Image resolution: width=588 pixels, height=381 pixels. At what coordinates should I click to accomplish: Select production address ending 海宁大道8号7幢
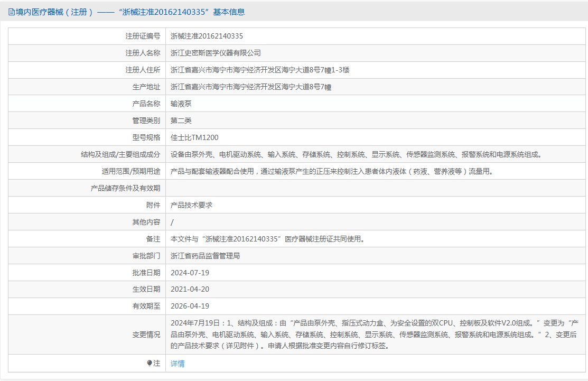(x=251, y=87)
